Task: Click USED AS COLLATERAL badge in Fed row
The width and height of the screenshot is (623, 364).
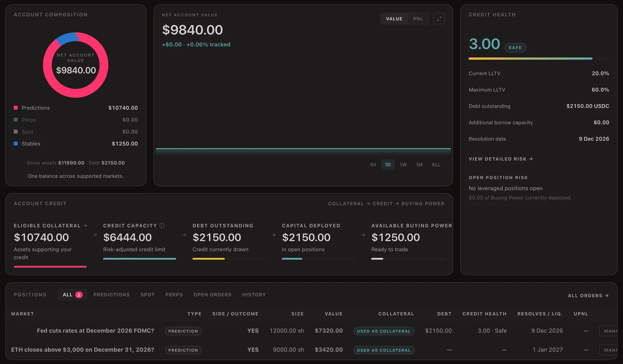Action: tap(384, 331)
